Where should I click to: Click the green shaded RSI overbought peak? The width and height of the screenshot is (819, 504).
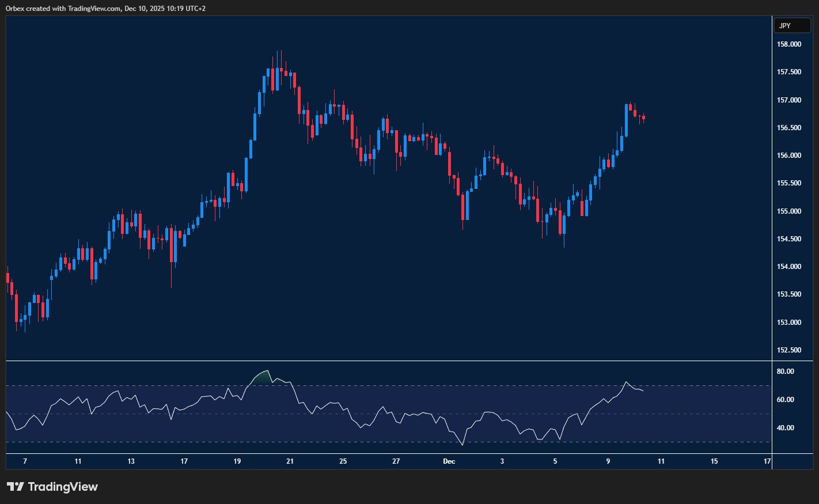click(263, 377)
